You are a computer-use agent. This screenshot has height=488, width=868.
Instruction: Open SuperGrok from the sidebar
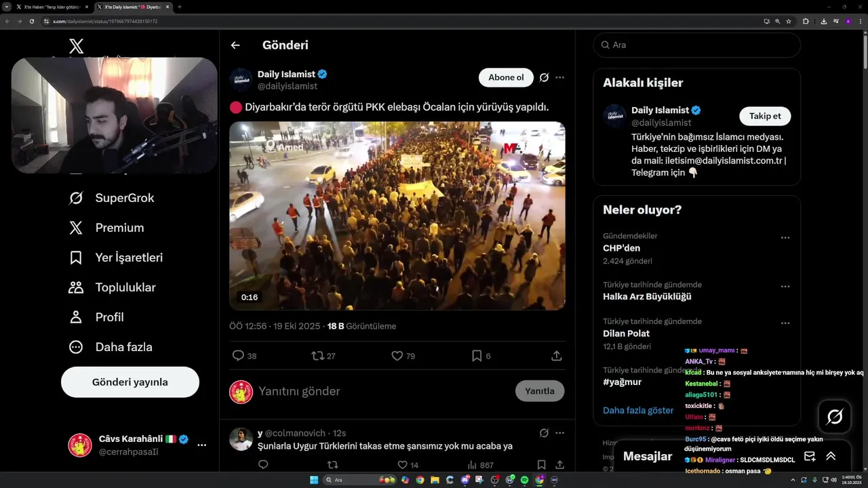(x=112, y=198)
